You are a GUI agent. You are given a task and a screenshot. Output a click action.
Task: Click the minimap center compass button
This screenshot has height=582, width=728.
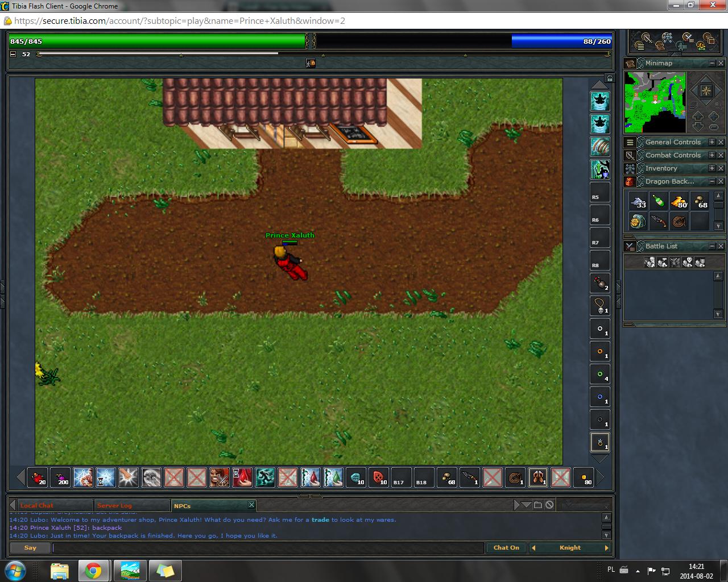[x=706, y=91]
